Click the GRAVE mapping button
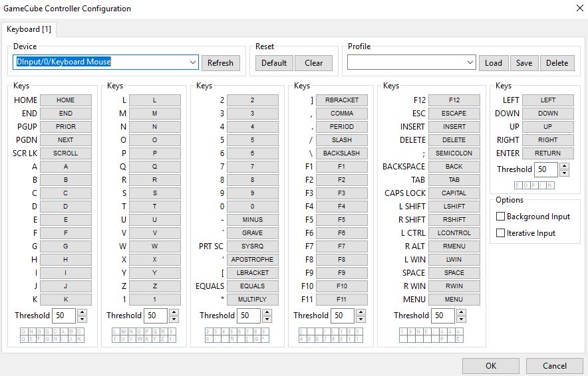The image size is (588, 376). tap(252, 233)
